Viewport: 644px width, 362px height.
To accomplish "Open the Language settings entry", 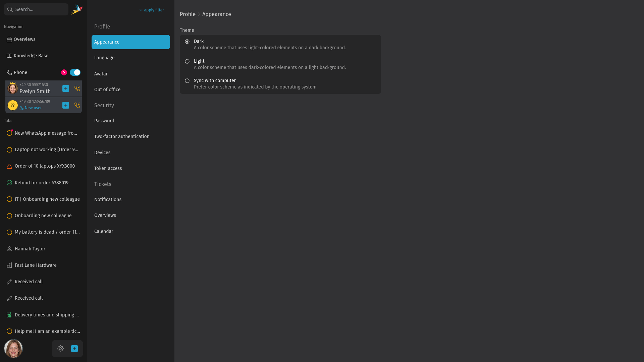I will (131, 58).
